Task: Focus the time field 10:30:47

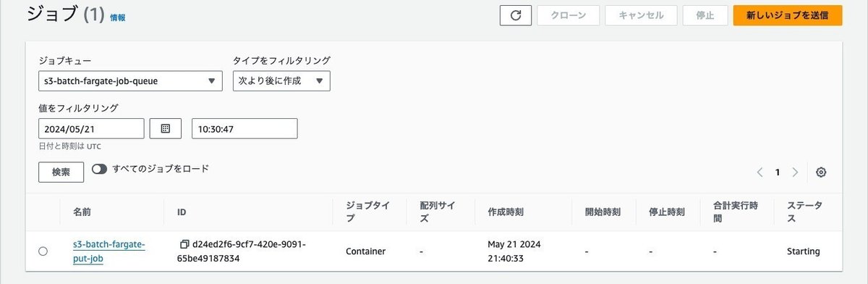Action: click(x=244, y=128)
